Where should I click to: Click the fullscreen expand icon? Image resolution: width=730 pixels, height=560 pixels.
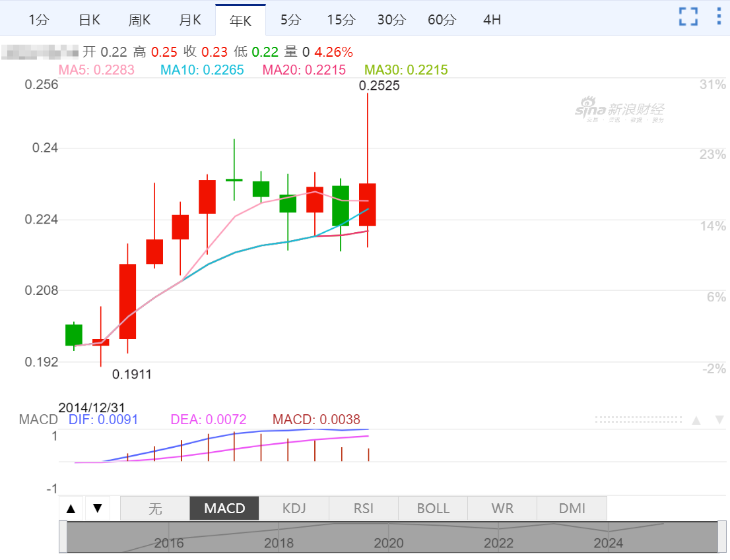[688, 16]
